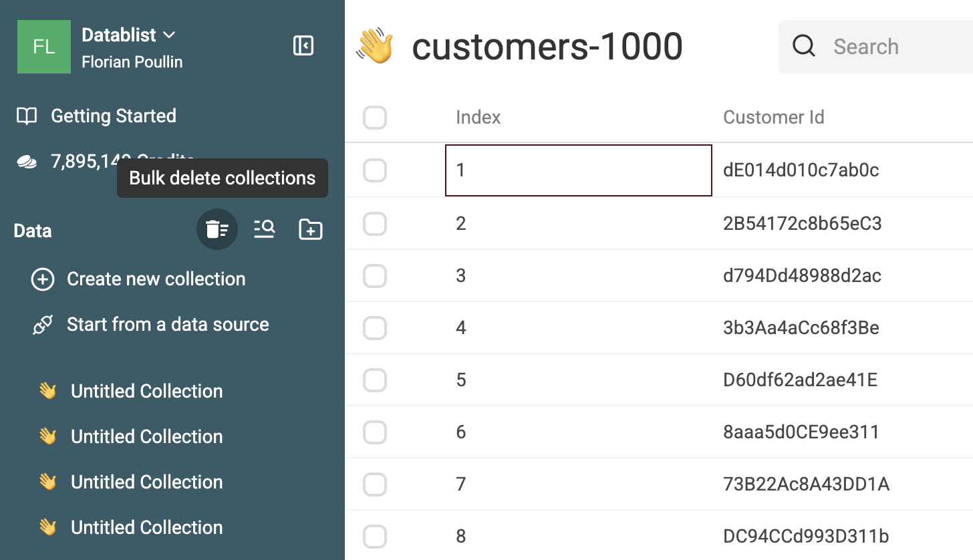Click the Data section heading

pyautogui.click(x=33, y=231)
